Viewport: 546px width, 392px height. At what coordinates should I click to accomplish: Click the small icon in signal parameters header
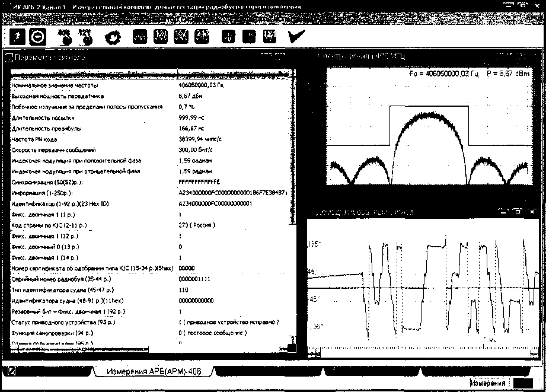[8, 58]
